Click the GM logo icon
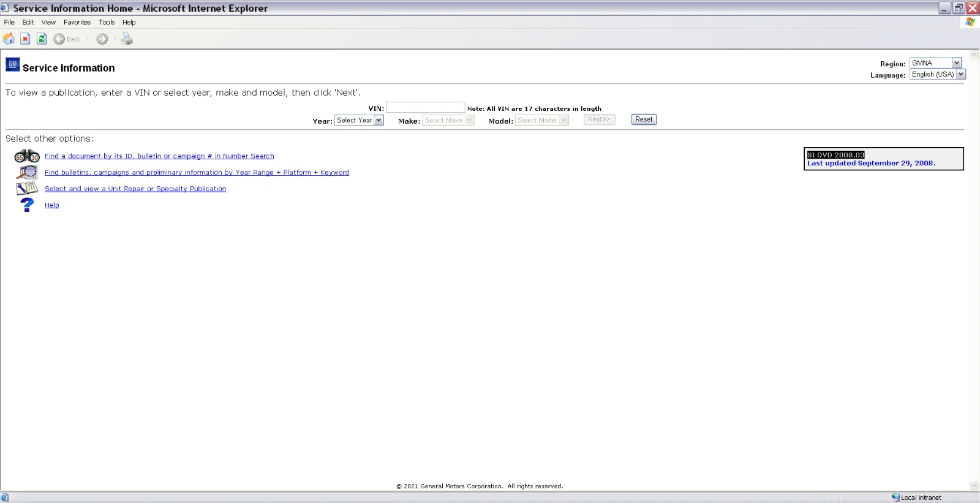This screenshot has height=503, width=980. (x=13, y=64)
